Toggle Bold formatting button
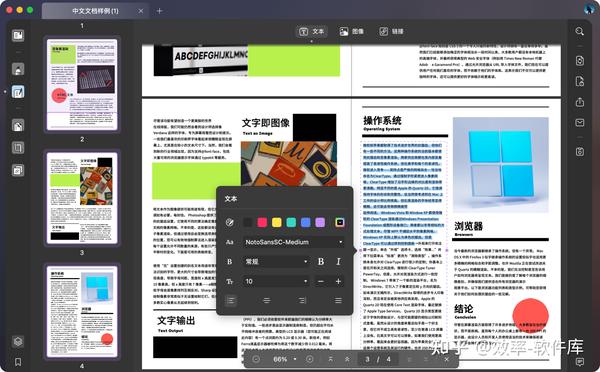 (x=321, y=261)
